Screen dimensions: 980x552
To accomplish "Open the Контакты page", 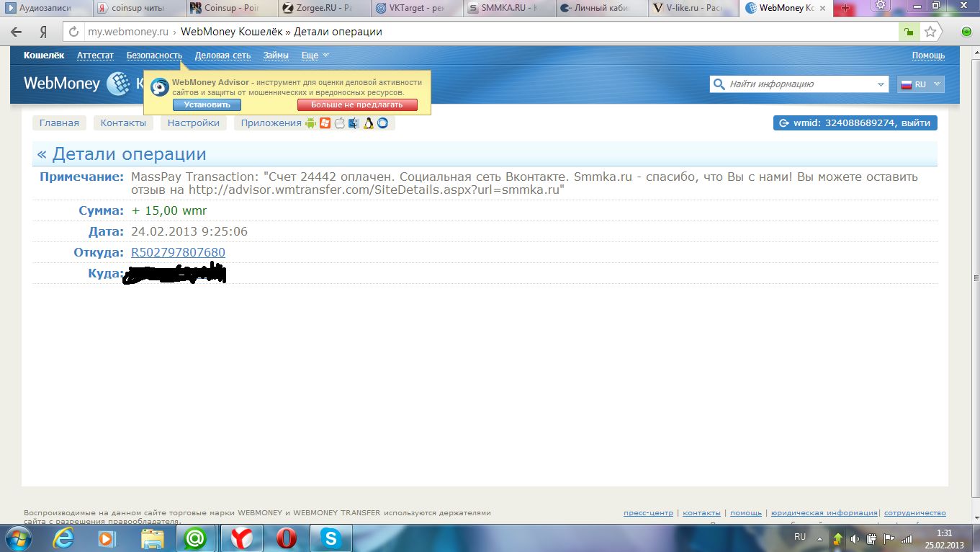I will tap(123, 123).
